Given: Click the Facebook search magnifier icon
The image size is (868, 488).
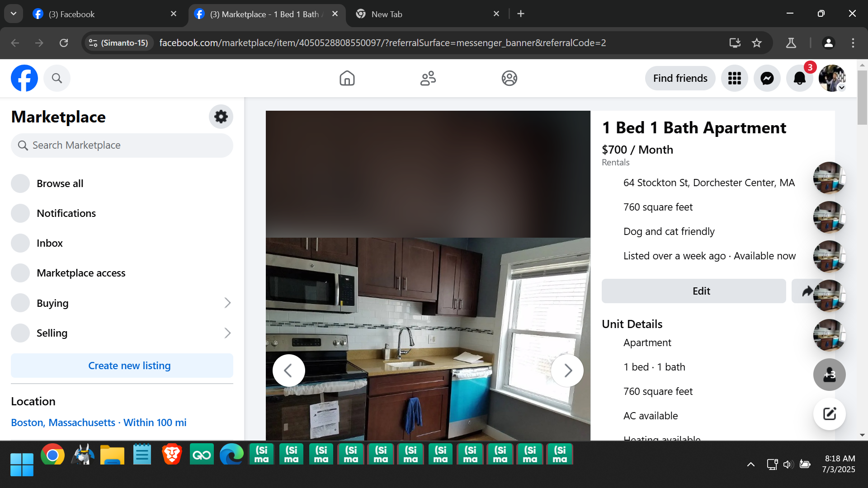Looking at the screenshot, I should 57,78.
